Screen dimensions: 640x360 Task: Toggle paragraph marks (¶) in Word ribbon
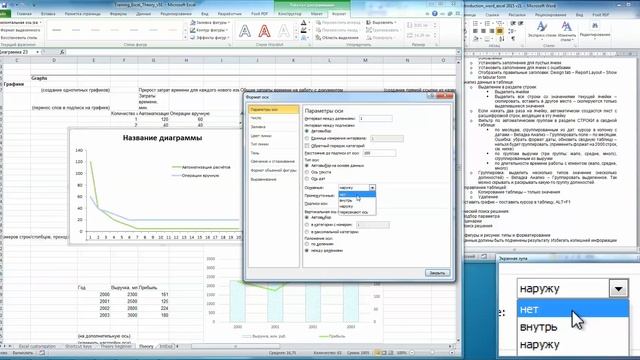[x=513, y=39]
